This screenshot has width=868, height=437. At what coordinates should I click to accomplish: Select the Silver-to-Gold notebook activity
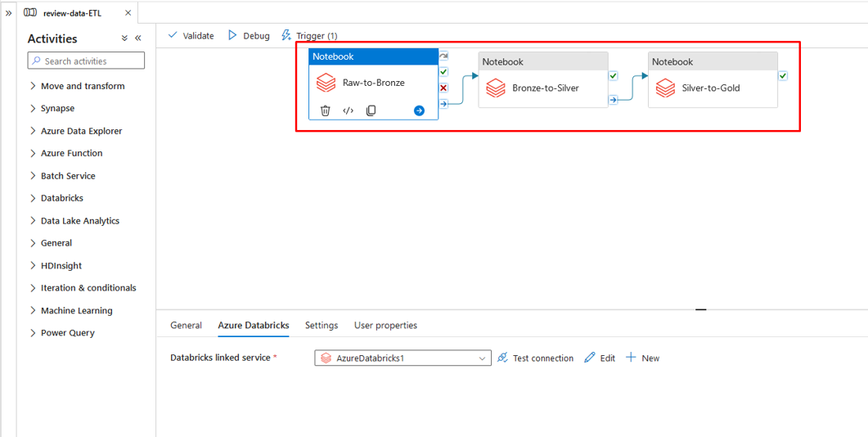point(713,79)
